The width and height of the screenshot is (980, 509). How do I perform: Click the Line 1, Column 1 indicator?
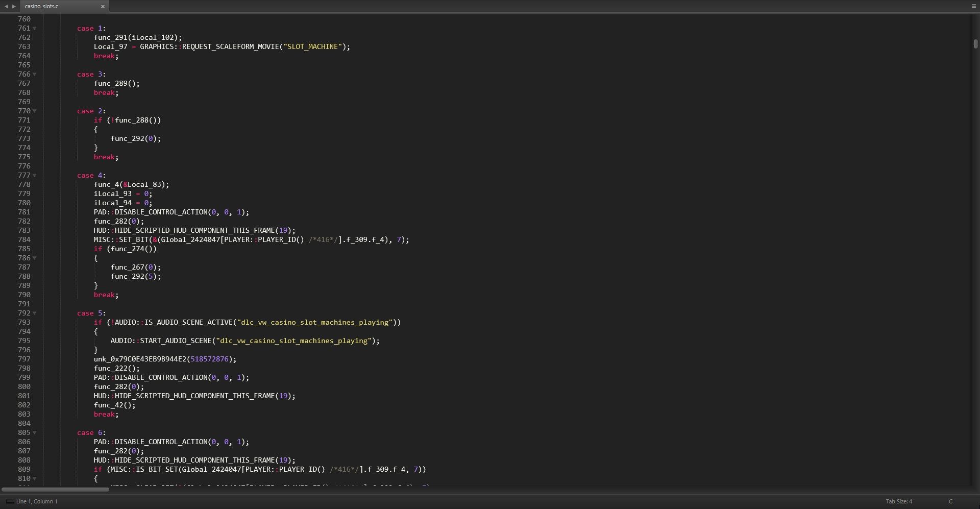point(37,501)
